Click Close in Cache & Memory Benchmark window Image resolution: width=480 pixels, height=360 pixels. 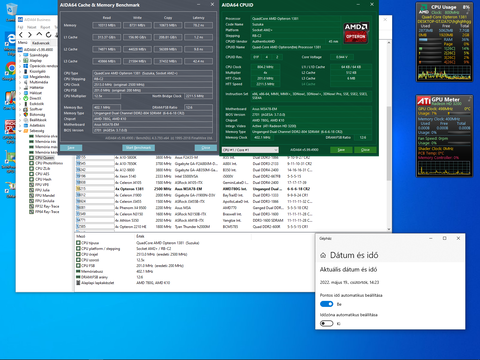point(206,148)
